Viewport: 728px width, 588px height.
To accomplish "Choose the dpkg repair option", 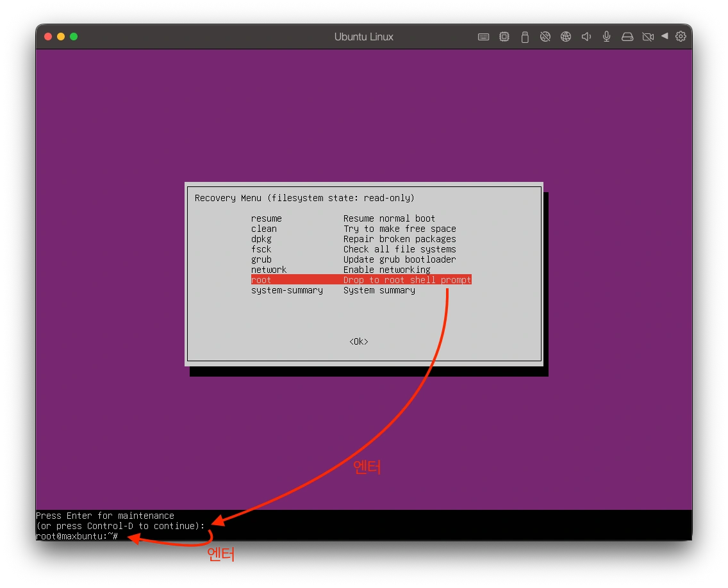I will coord(261,239).
